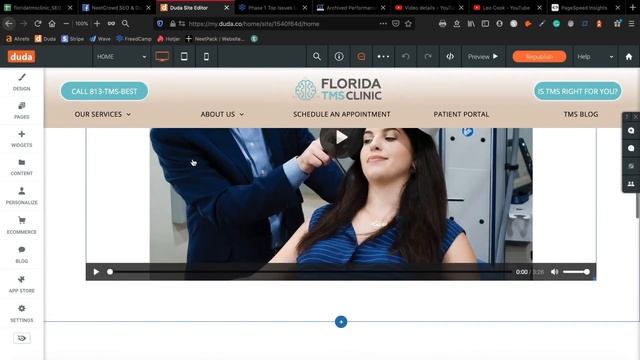Switch to mobile phone view
The width and height of the screenshot is (640, 360).
tap(206, 56)
